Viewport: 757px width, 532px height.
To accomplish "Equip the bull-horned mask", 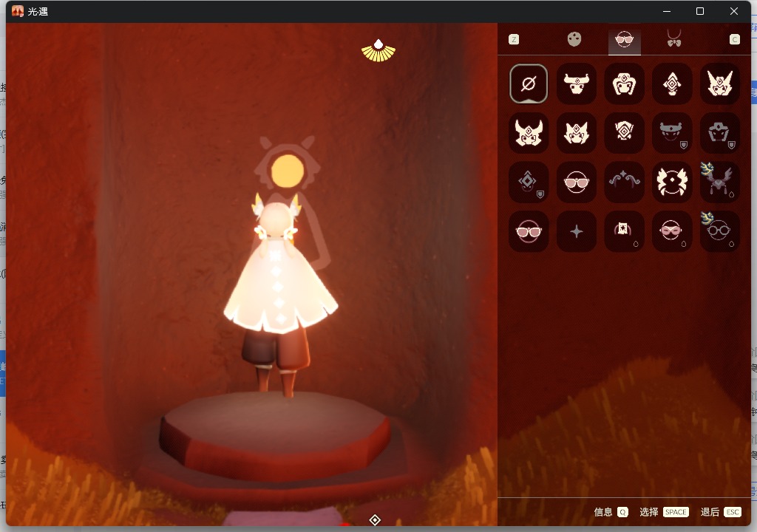I will (577, 83).
